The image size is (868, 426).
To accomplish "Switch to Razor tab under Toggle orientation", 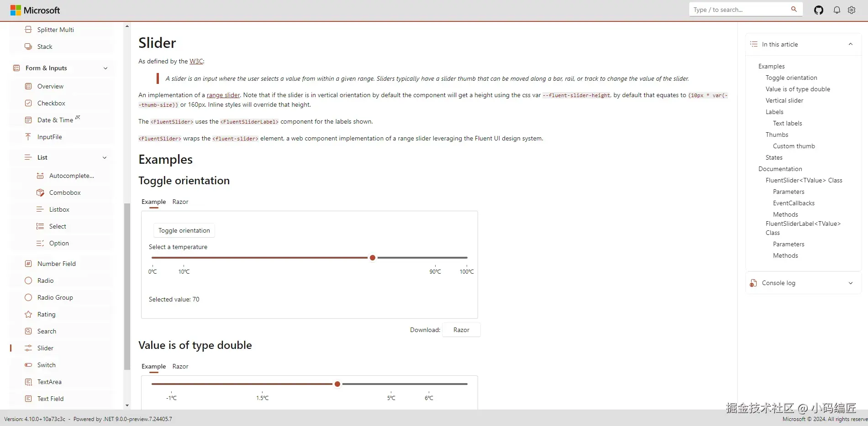I will 180,202.
